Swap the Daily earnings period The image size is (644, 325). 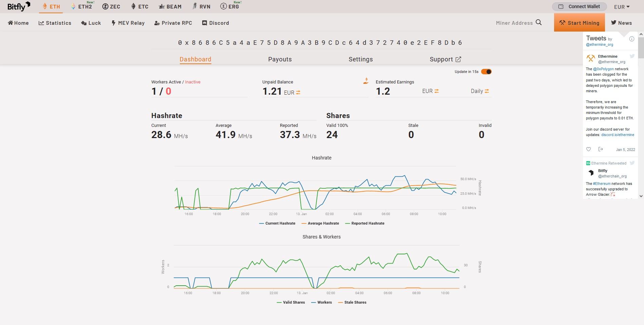point(487,91)
